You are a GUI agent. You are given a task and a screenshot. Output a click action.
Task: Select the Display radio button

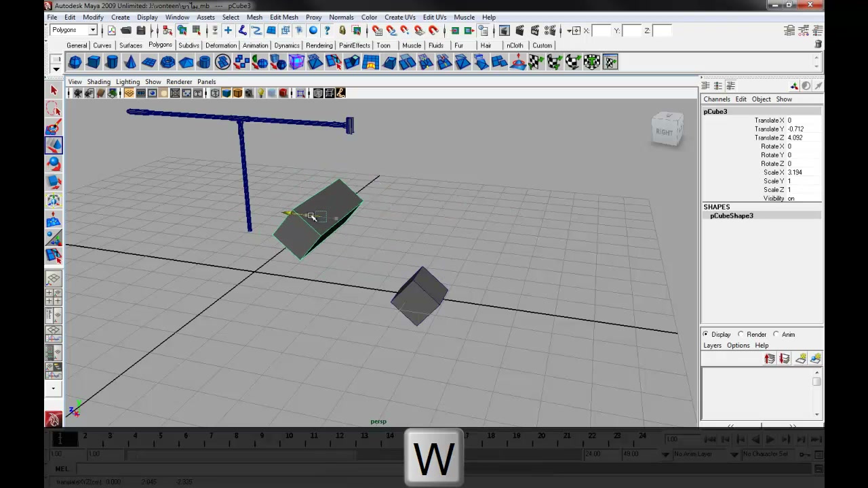click(x=705, y=334)
